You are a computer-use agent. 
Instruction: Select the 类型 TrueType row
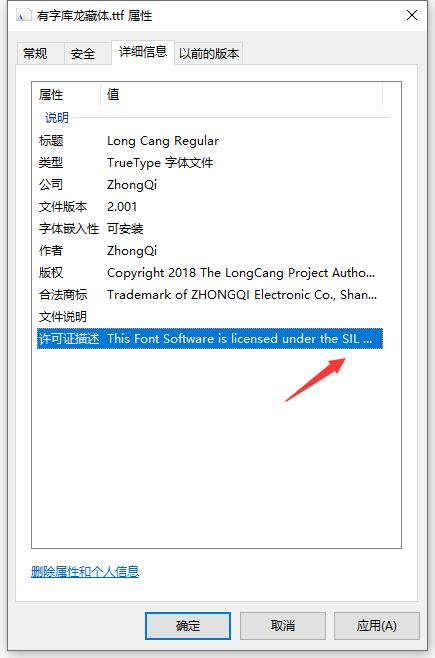tap(210, 162)
